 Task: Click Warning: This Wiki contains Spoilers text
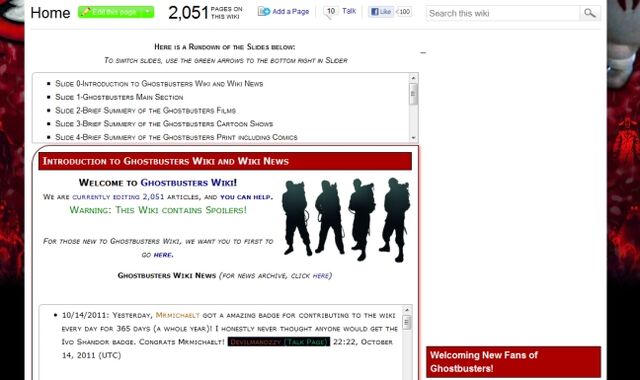158,210
